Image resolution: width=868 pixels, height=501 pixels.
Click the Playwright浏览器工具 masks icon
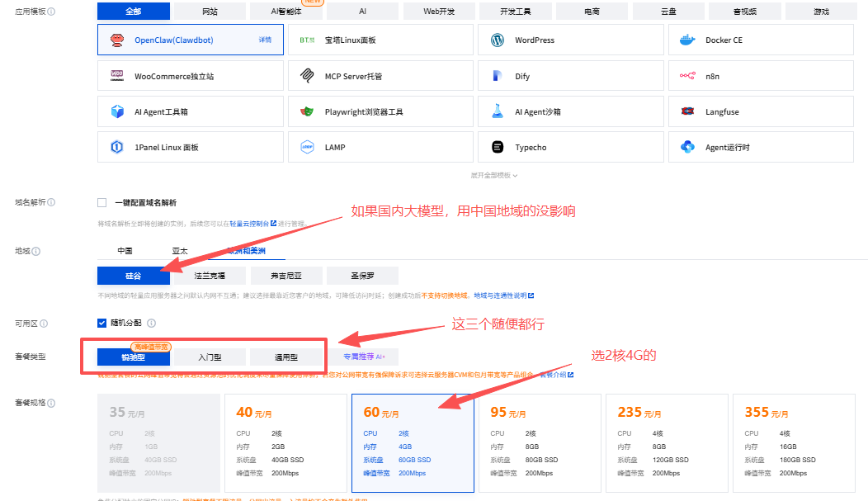coord(307,111)
